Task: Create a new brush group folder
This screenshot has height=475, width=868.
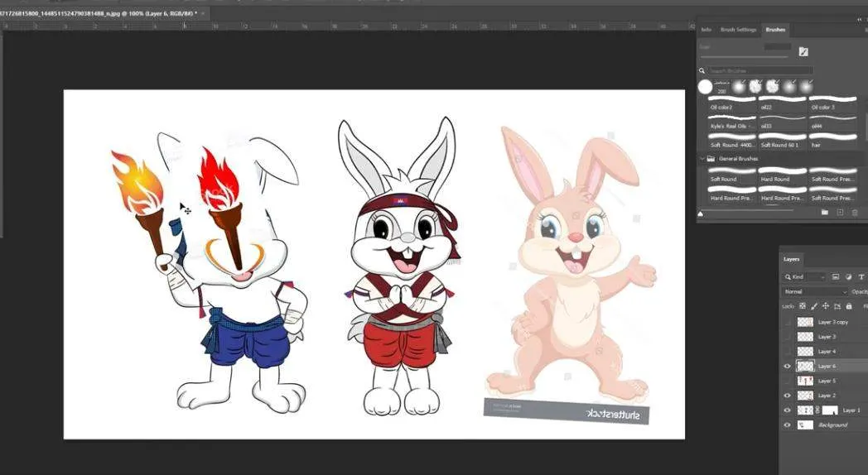Action: pyautogui.click(x=825, y=213)
